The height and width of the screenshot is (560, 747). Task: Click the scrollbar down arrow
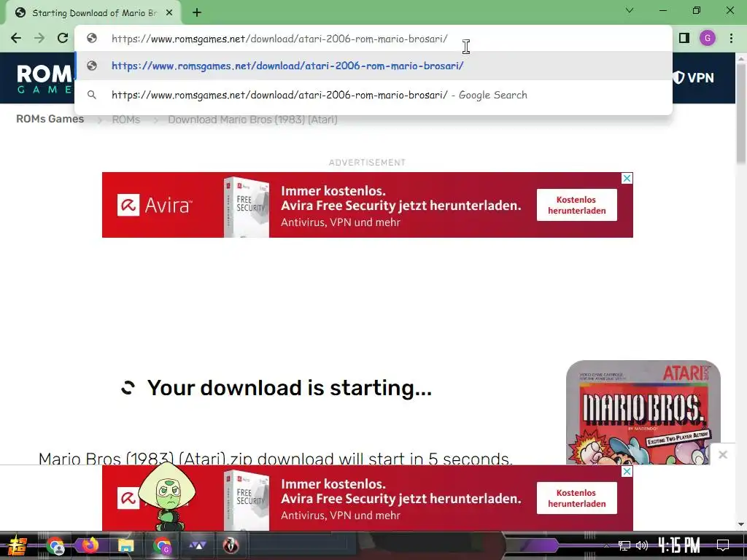click(741, 524)
